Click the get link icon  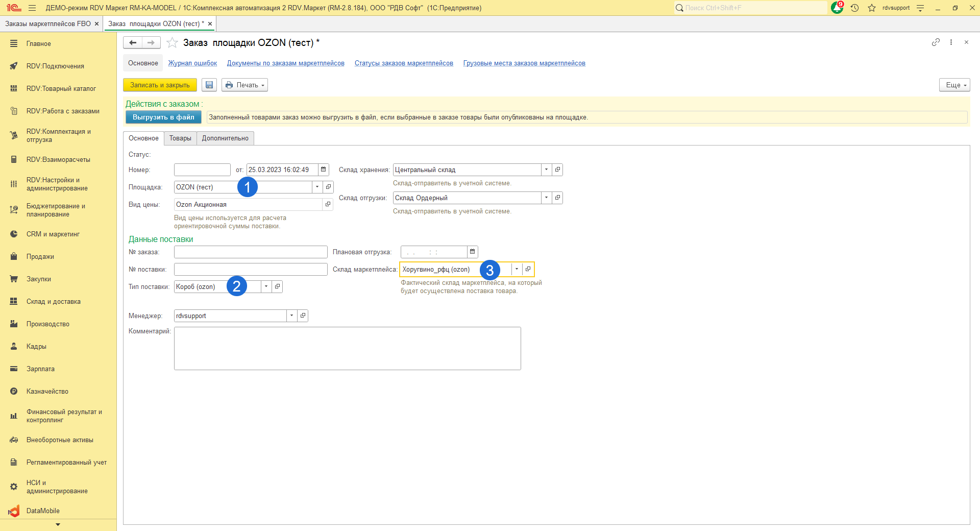(936, 42)
